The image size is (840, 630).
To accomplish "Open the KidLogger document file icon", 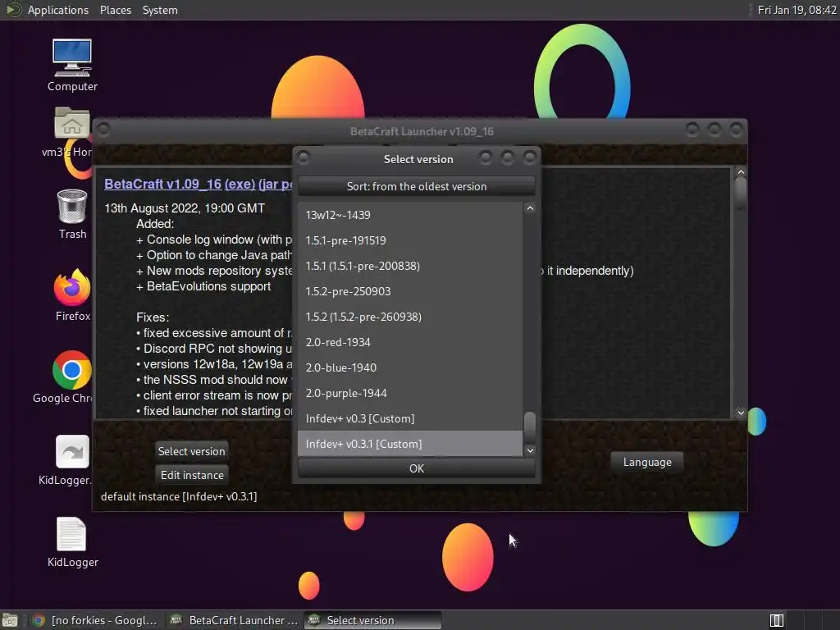I will tap(71, 533).
